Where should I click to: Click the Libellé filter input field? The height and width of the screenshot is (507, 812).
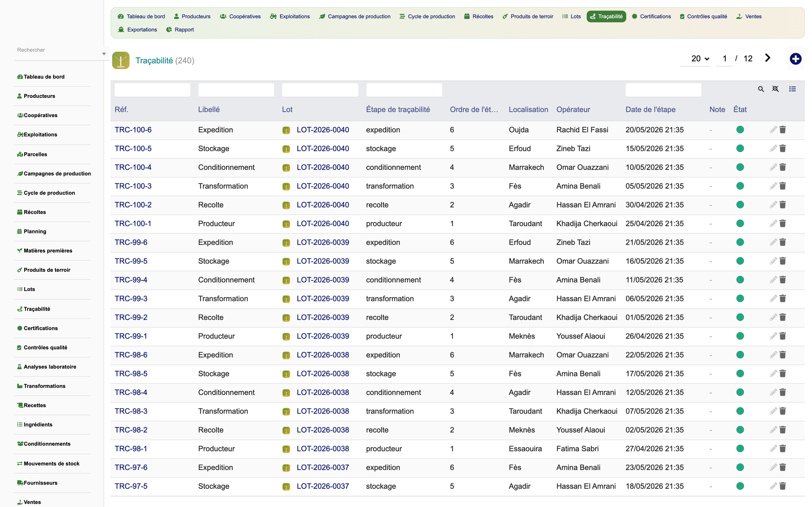pyautogui.click(x=236, y=90)
